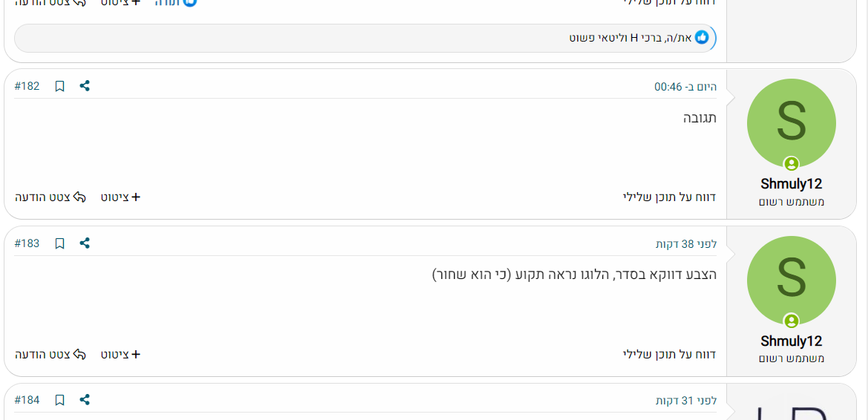Reply to post #182 with "צטט הודעה"
The image size is (868, 420).
pos(50,197)
